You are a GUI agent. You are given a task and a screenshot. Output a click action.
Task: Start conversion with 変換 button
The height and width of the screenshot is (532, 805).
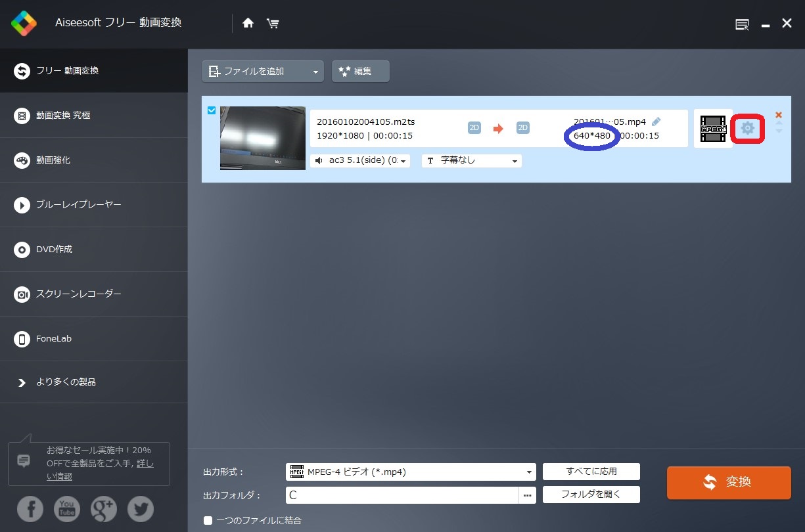click(x=729, y=483)
